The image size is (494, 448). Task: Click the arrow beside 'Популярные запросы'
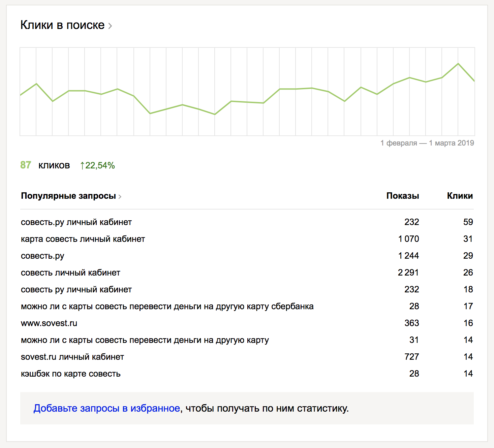(120, 197)
